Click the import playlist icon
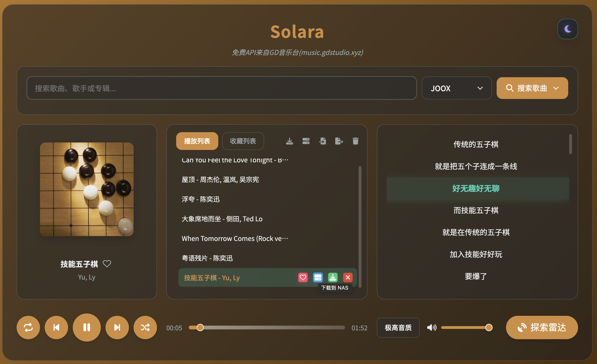The image size is (597, 364). pos(323,141)
